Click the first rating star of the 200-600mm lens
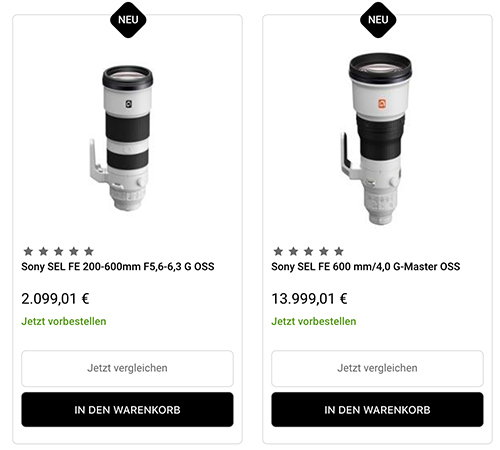The image size is (500, 450). pyautogui.click(x=28, y=251)
